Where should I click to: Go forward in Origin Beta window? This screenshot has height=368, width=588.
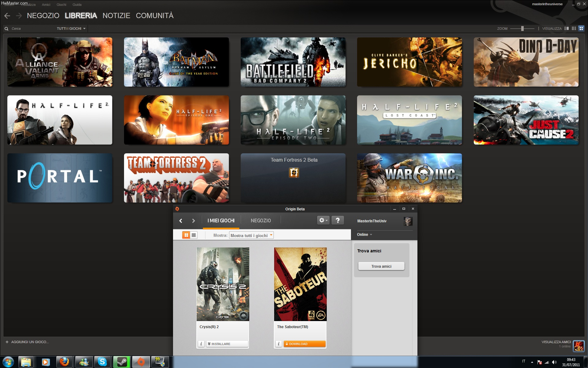193,221
